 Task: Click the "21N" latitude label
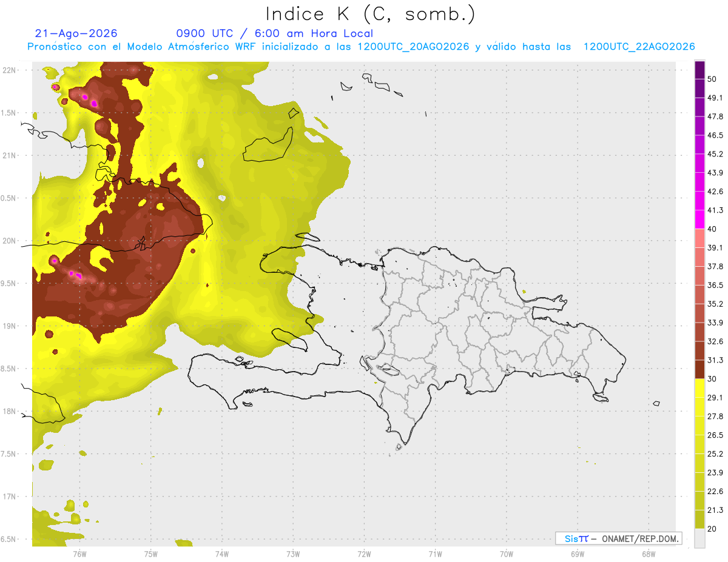tap(8, 155)
